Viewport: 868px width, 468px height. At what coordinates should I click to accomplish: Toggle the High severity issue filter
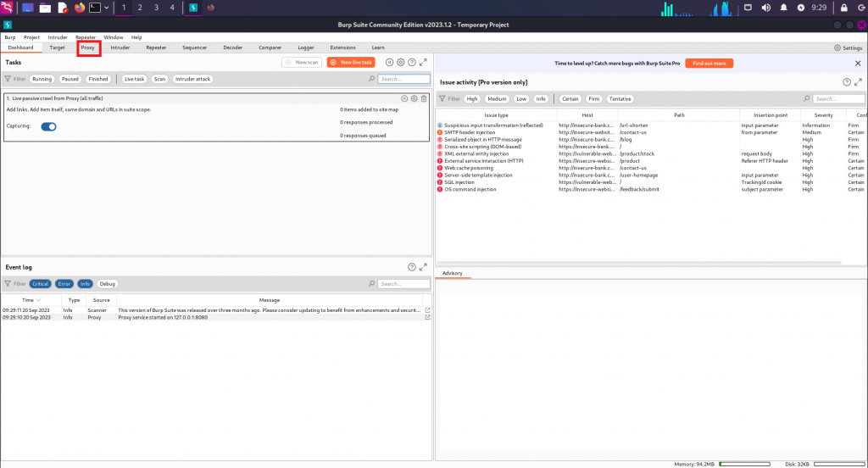(x=471, y=98)
